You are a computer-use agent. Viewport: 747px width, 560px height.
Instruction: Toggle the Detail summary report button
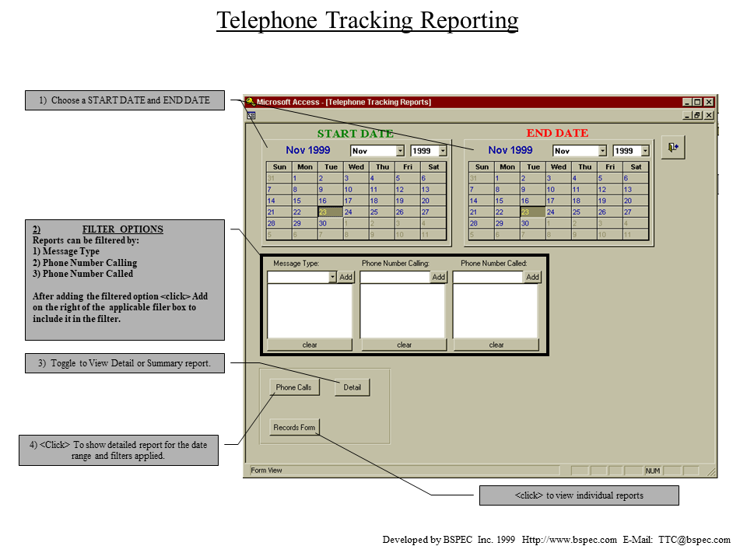tap(352, 387)
